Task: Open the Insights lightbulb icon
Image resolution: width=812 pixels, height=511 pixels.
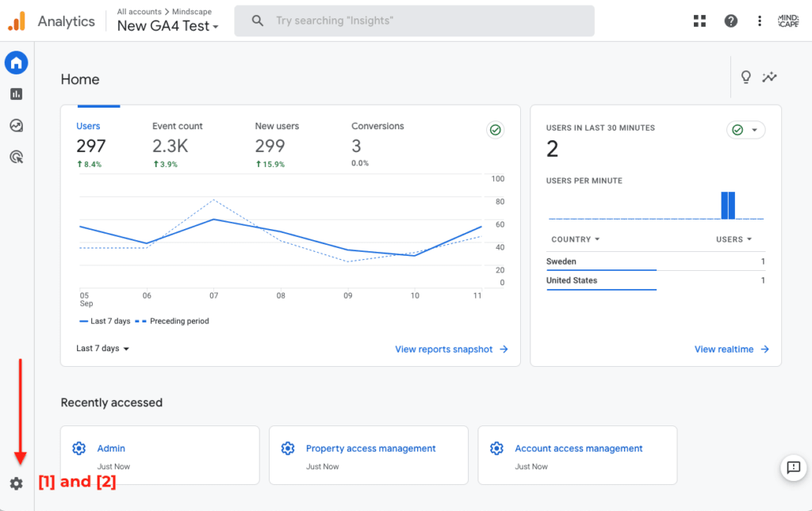Action: click(x=745, y=77)
